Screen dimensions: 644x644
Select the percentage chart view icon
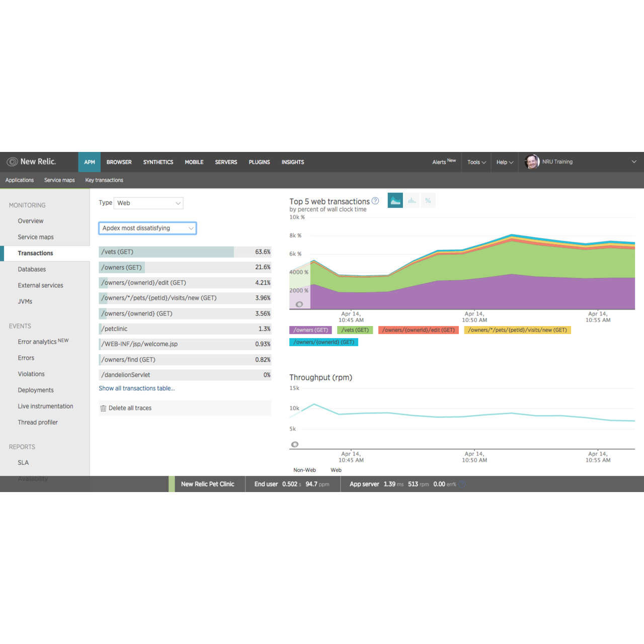pyautogui.click(x=428, y=200)
